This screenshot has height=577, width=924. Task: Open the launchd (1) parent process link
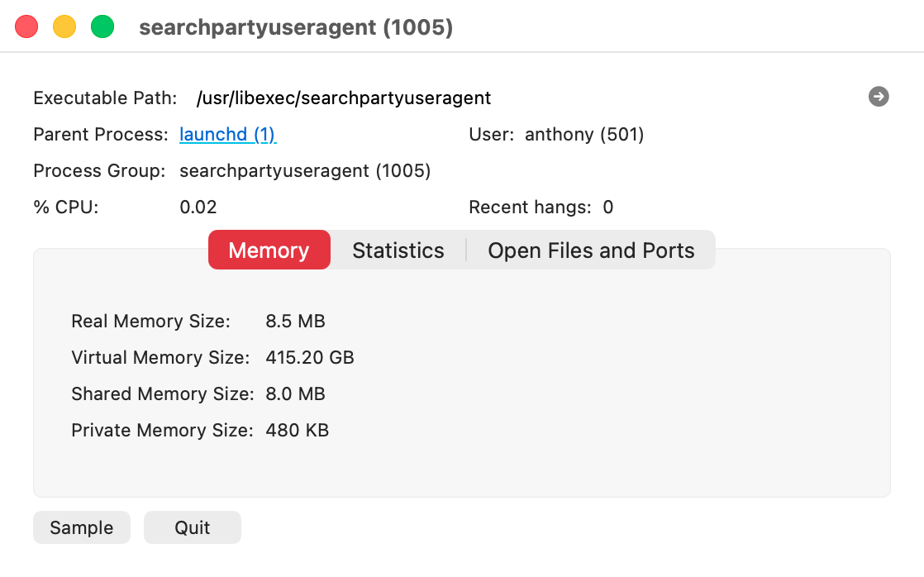coord(227,134)
